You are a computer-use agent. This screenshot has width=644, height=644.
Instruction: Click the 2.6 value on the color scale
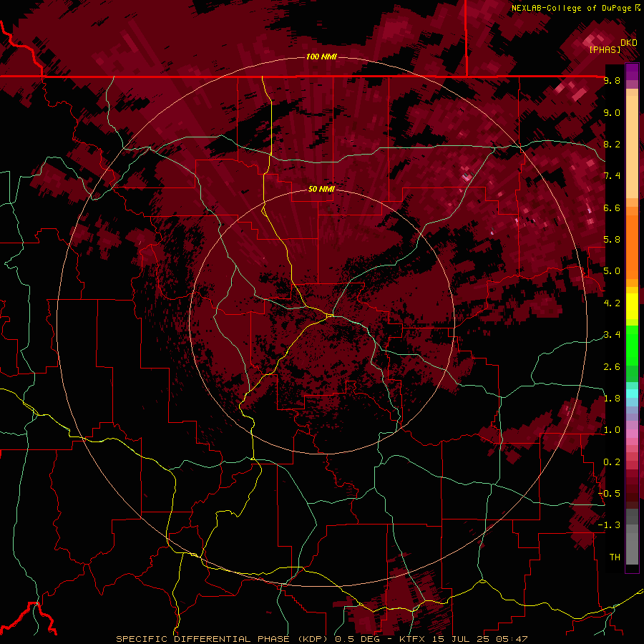[x=612, y=367]
